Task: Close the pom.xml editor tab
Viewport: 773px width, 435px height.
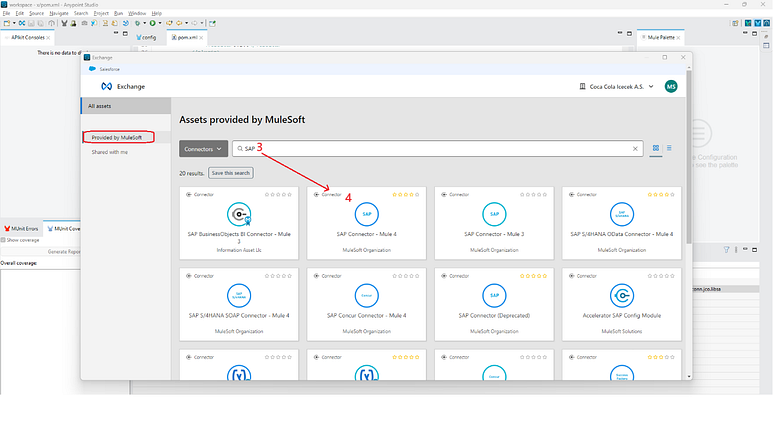Action: click(201, 37)
